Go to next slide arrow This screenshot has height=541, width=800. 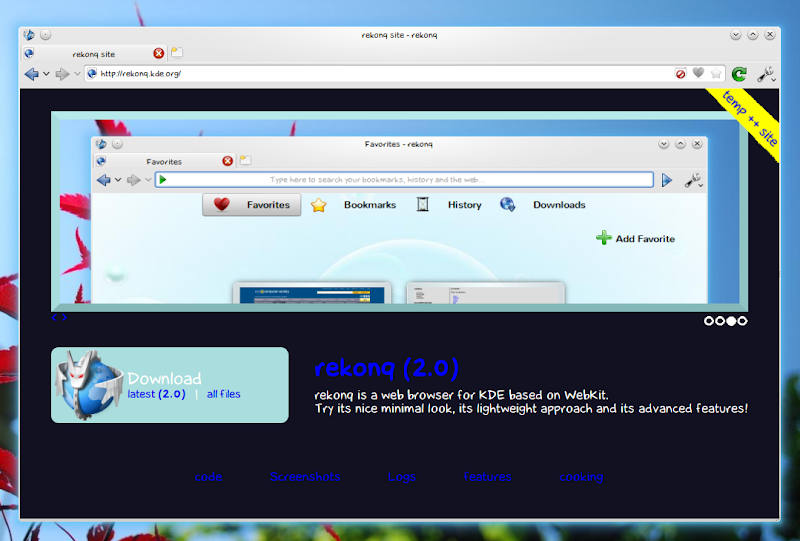[x=64, y=317]
